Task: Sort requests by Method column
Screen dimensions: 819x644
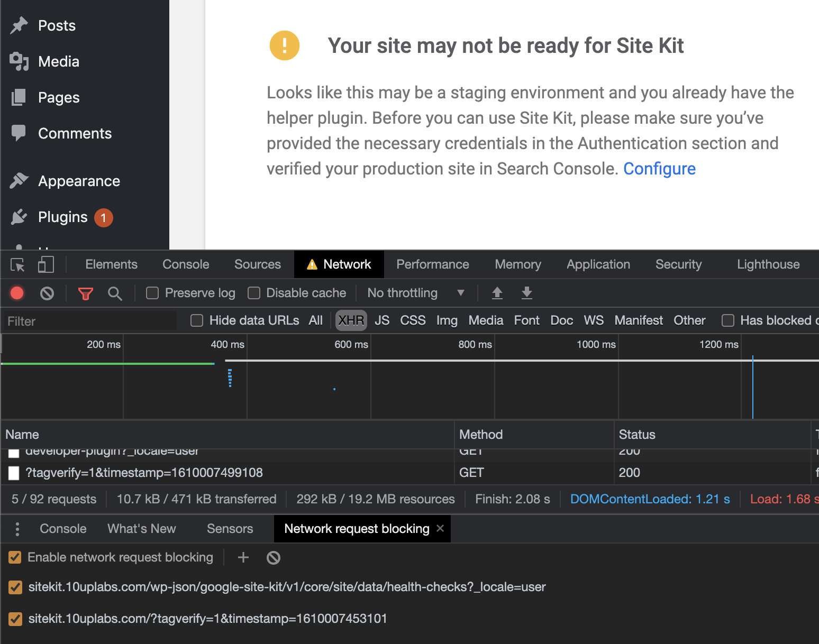Action: click(x=534, y=435)
